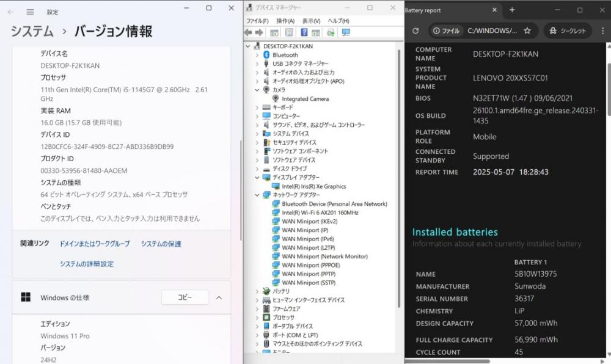Open a new browser tab with plus icon

pyautogui.click(x=512, y=10)
